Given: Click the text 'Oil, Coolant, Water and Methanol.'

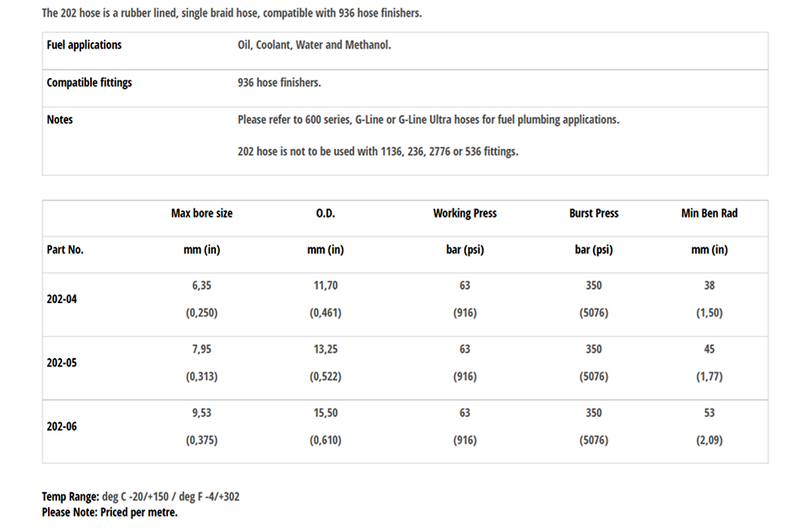Looking at the screenshot, I should (x=313, y=45).
